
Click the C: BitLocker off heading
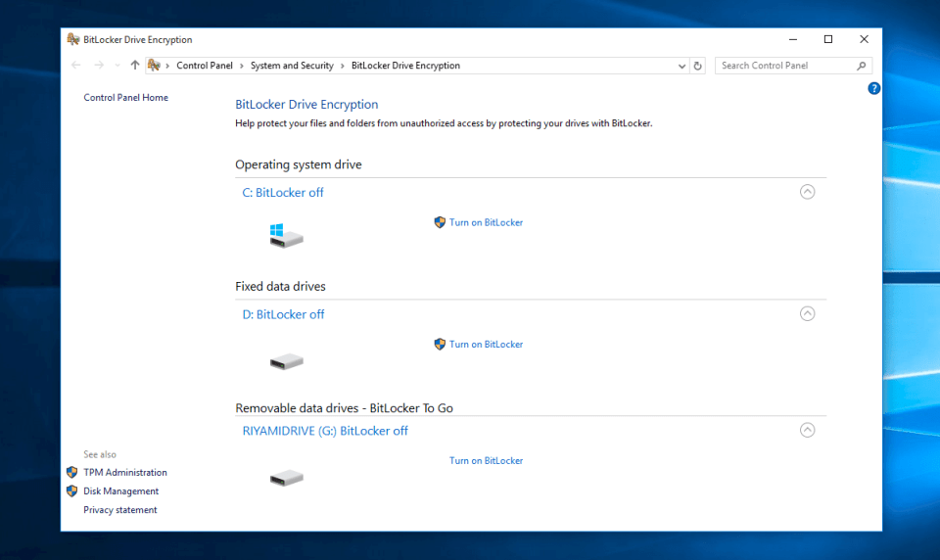[282, 193]
